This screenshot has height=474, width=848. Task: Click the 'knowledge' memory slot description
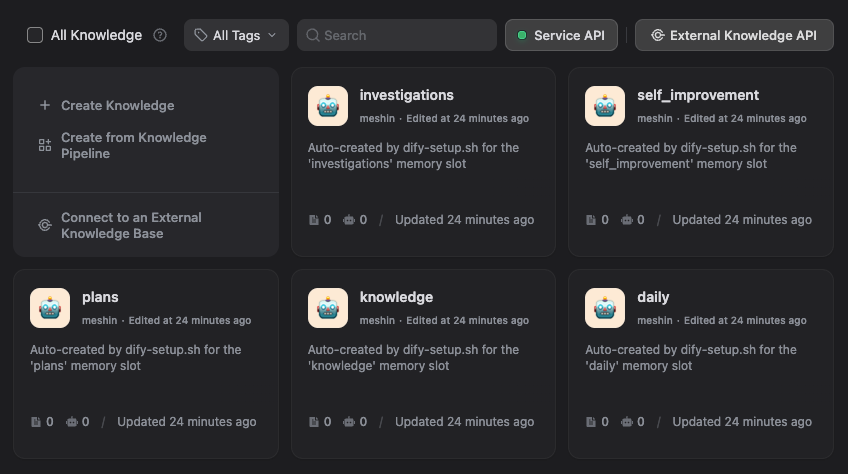click(413, 358)
